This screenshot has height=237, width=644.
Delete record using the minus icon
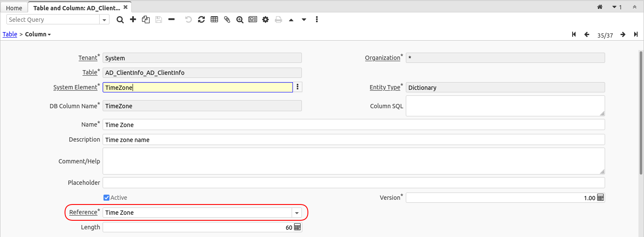[171, 20]
